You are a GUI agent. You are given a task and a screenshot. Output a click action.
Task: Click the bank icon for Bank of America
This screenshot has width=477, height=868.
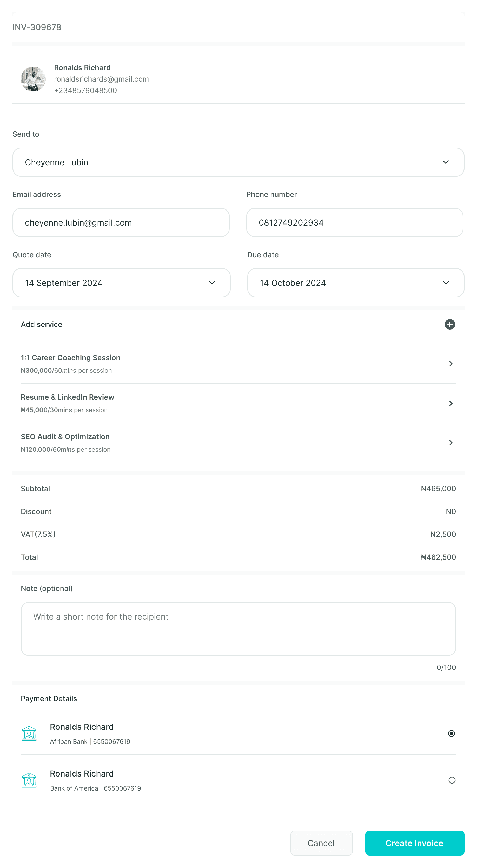(29, 780)
